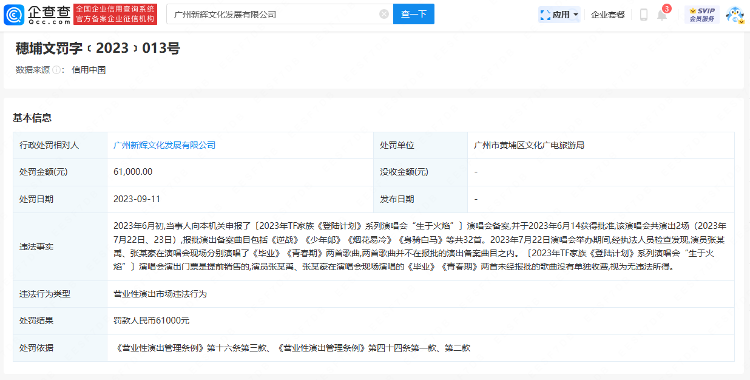Select the 违法行为类型 label
This screenshot has width=750, height=380.
[44, 294]
